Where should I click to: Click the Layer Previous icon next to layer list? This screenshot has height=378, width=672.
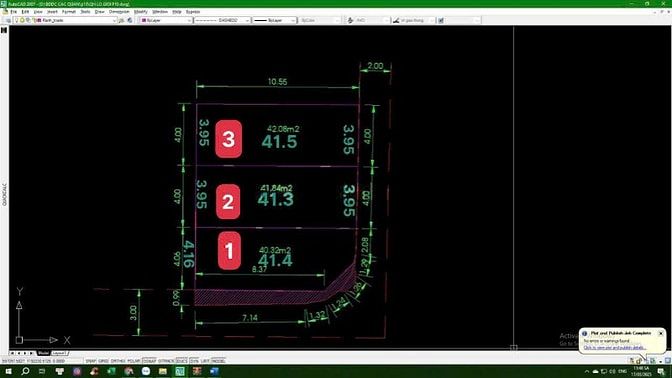tap(130, 20)
